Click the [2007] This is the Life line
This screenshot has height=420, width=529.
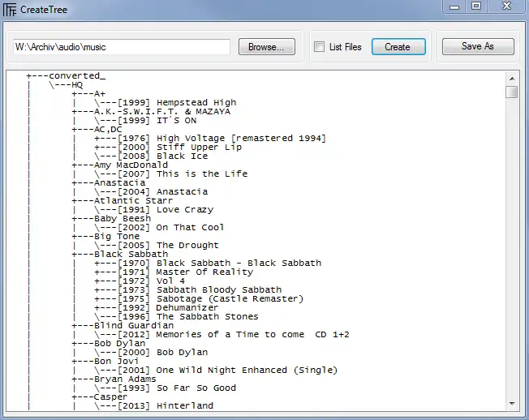pos(171,174)
